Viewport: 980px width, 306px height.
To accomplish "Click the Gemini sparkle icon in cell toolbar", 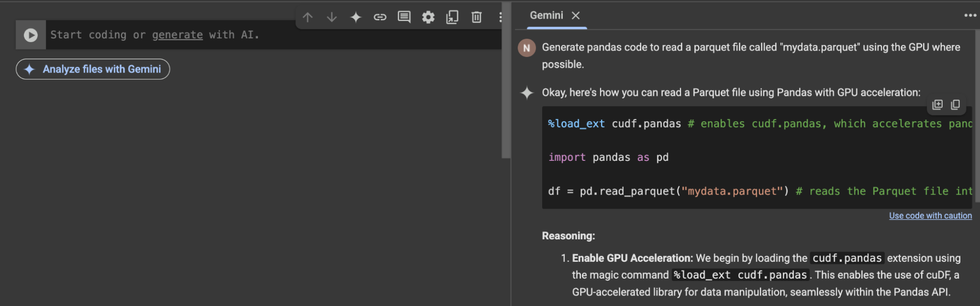I will tap(356, 18).
